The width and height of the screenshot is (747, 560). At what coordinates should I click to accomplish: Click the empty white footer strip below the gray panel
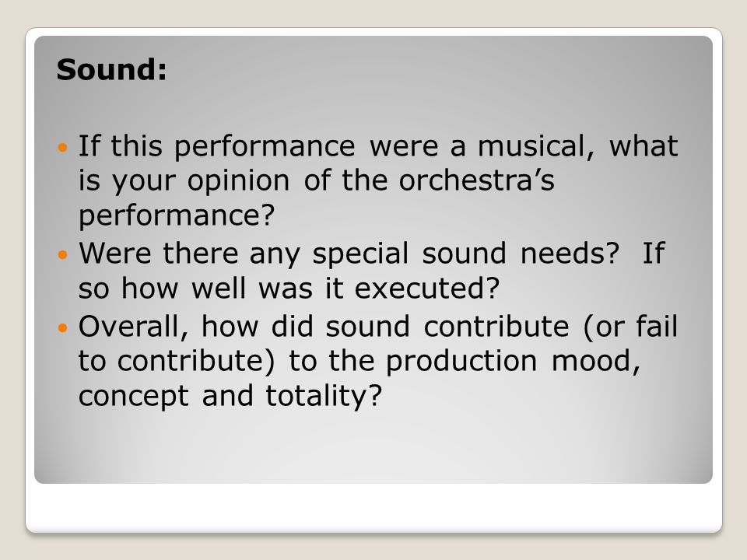coord(373,506)
